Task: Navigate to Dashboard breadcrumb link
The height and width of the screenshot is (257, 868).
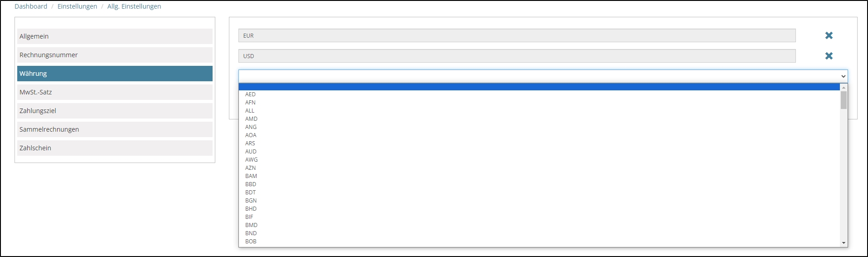Action: point(31,6)
